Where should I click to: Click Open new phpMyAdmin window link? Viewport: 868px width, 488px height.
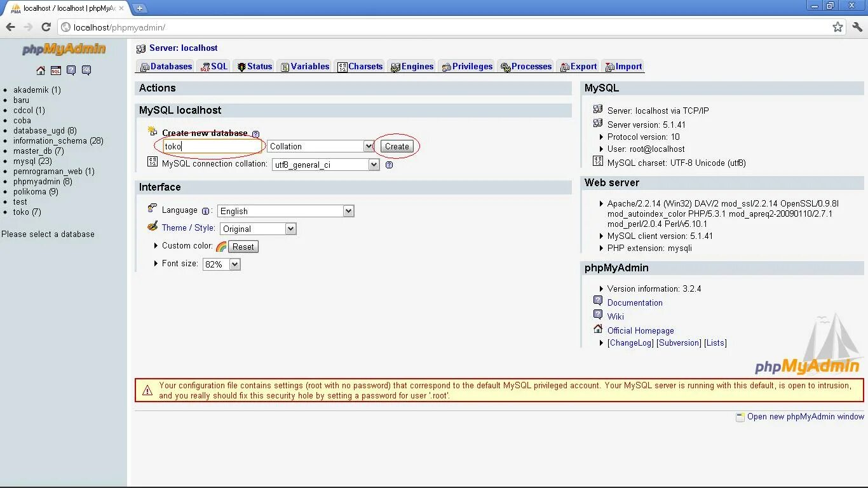point(806,417)
